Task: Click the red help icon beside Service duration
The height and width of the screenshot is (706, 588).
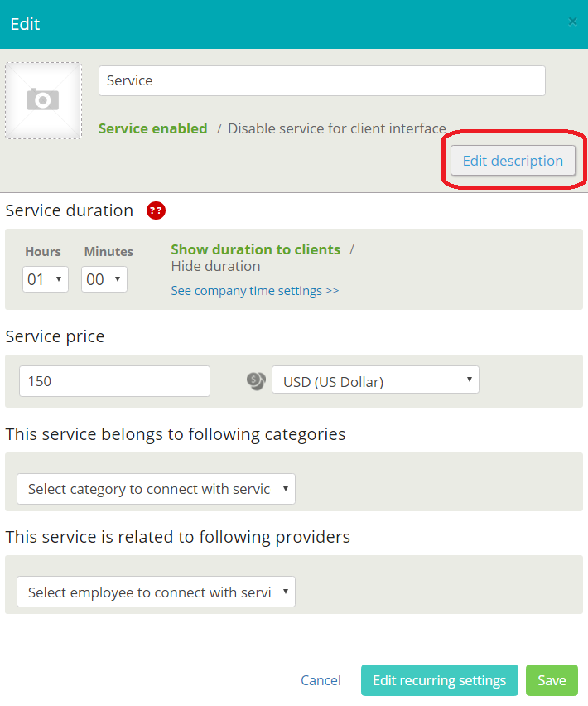Action: (156, 210)
